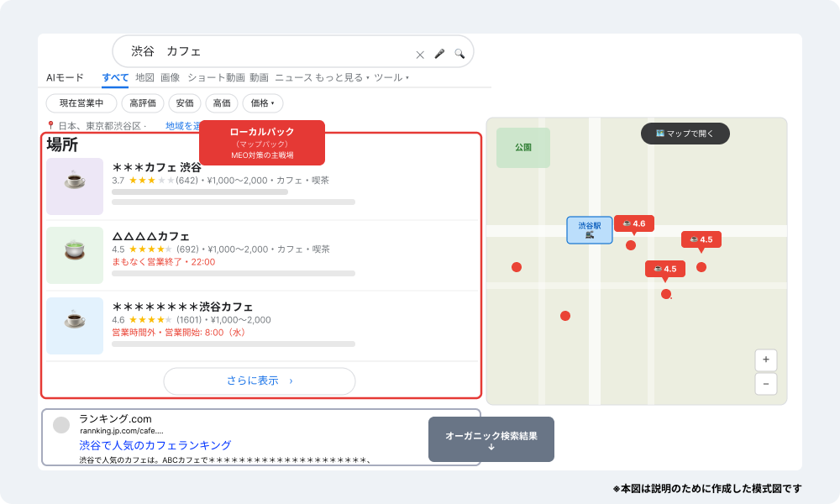Image resolution: width=840 pixels, height=504 pixels.
Task: Click the ランキング.com site favicon circle
Action: click(x=61, y=425)
